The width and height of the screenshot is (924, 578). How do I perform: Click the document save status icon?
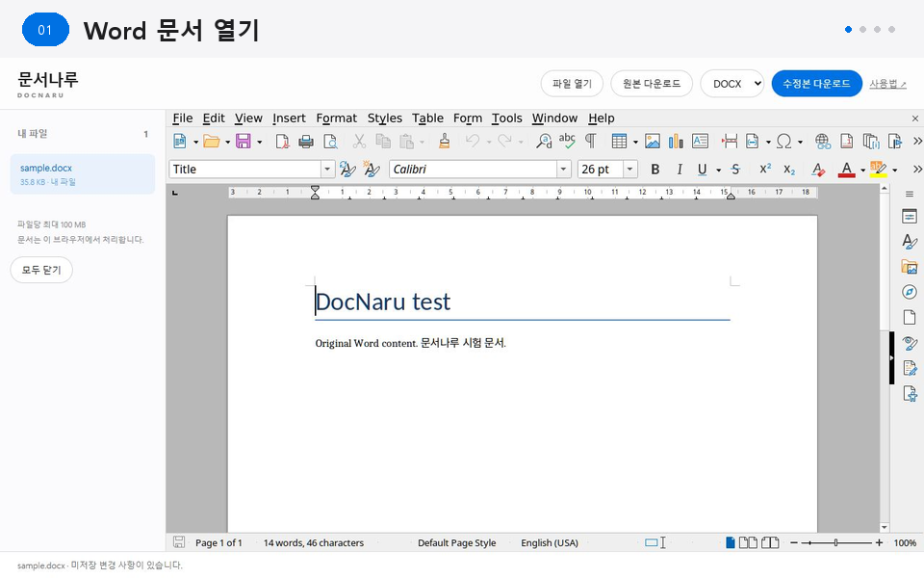pos(179,542)
